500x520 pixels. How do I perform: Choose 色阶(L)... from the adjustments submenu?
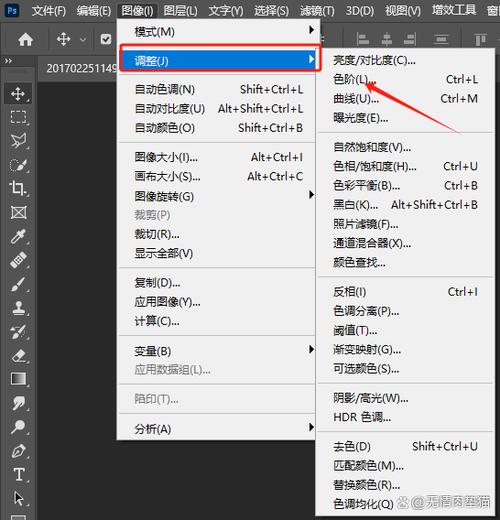[405, 79]
